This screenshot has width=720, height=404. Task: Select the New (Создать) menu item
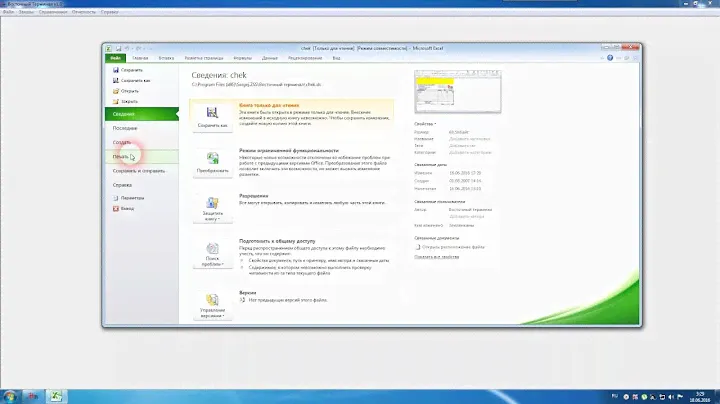(123, 143)
